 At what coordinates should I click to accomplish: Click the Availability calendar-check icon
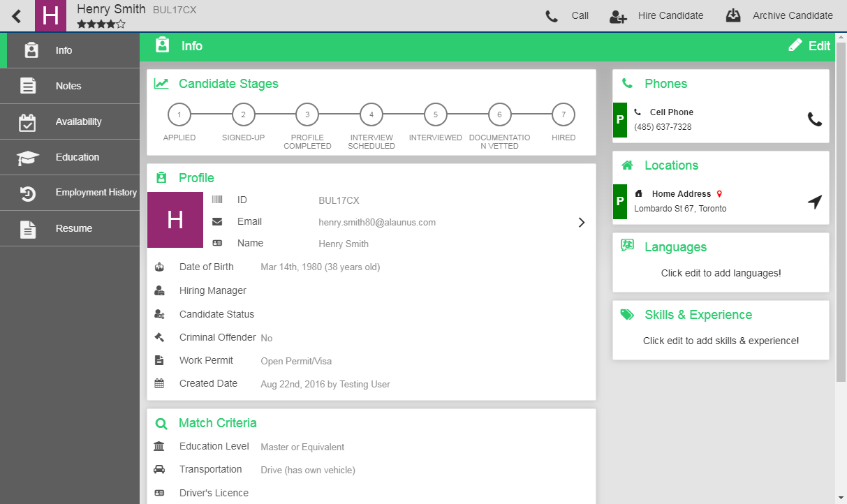[x=27, y=122]
